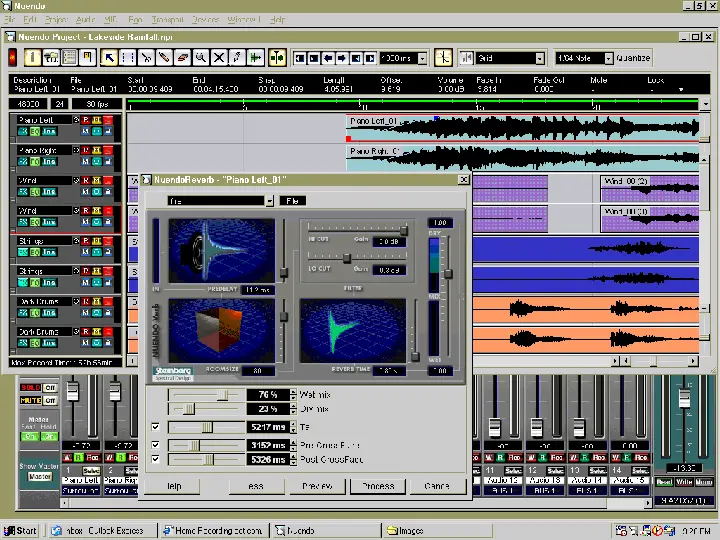Switch to Home Recording taskbar window

pos(215,531)
